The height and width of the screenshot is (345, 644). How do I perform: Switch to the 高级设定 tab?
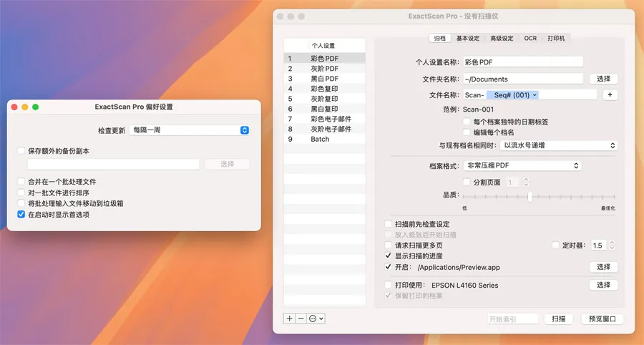pyautogui.click(x=501, y=39)
